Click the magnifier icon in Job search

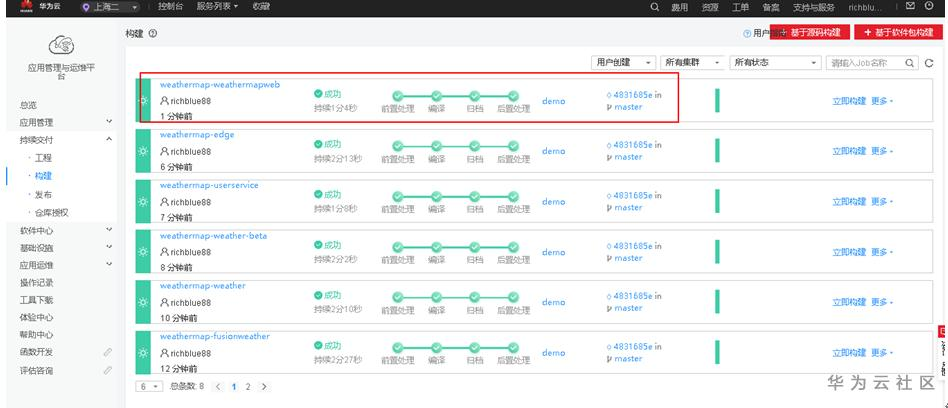[x=910, y=63]
